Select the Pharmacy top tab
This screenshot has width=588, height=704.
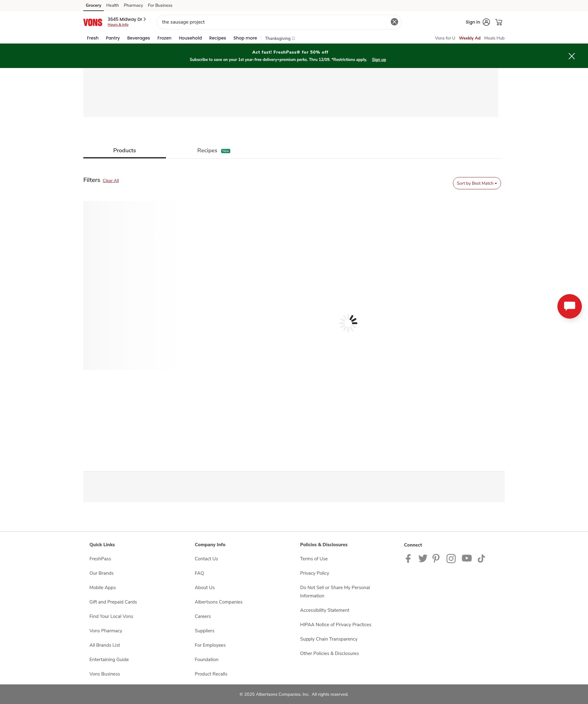click(133, 6)
